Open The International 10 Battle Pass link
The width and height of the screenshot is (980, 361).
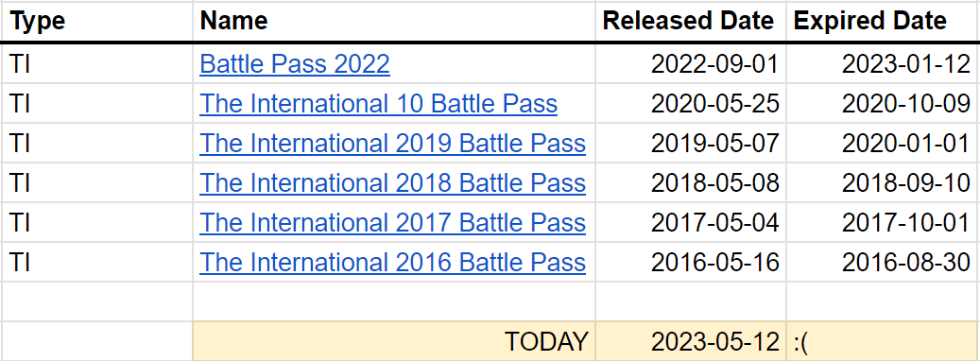(x=378, y=104)
